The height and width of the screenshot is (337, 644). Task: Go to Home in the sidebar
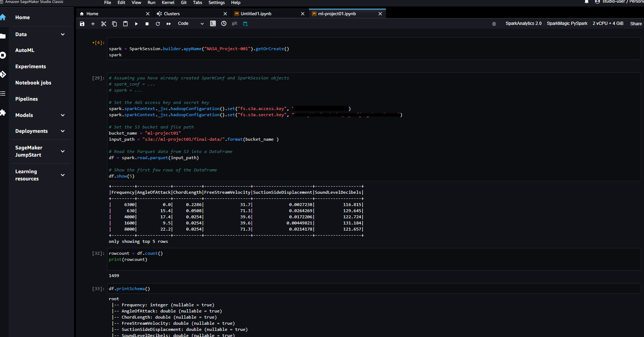pos(22,17)
